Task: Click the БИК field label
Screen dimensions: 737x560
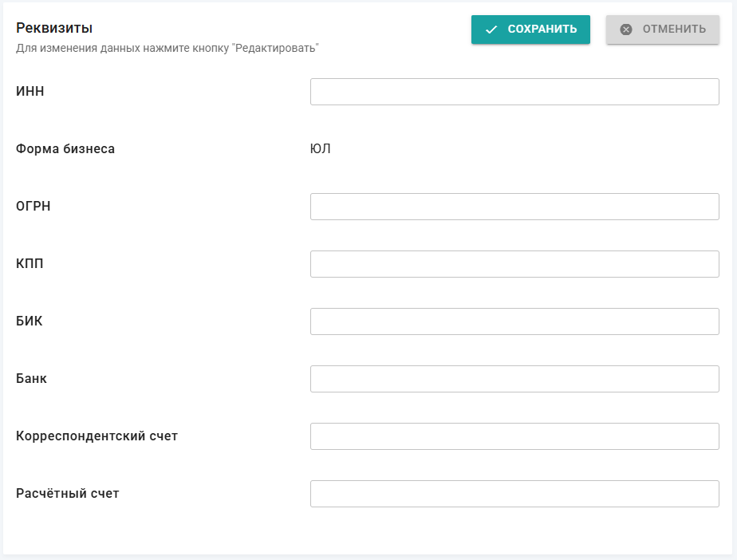Action: click(30, 321)
